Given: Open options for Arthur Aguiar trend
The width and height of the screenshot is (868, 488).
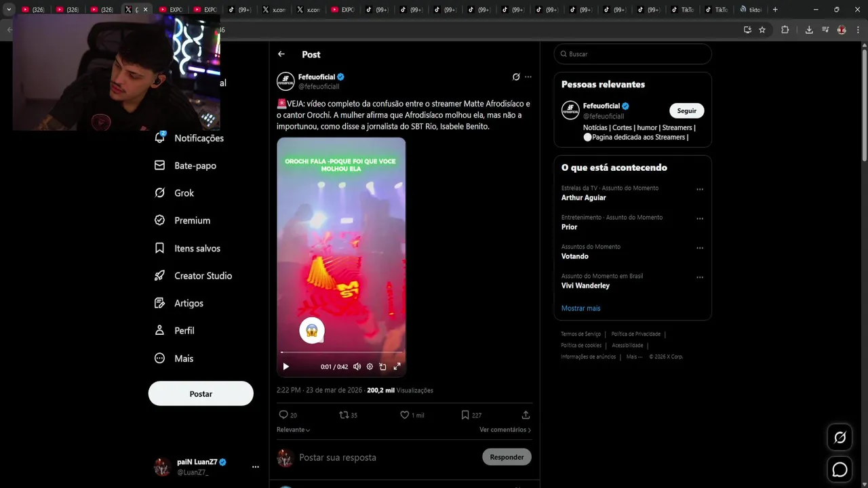Looking at the screenshot, I should [x=700, y=190].
